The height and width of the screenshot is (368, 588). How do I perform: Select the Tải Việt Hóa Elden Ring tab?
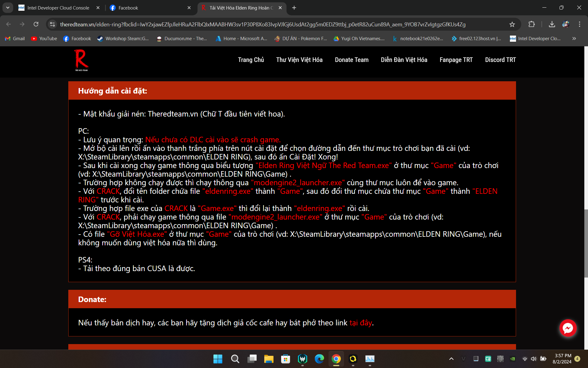(242, 8)
